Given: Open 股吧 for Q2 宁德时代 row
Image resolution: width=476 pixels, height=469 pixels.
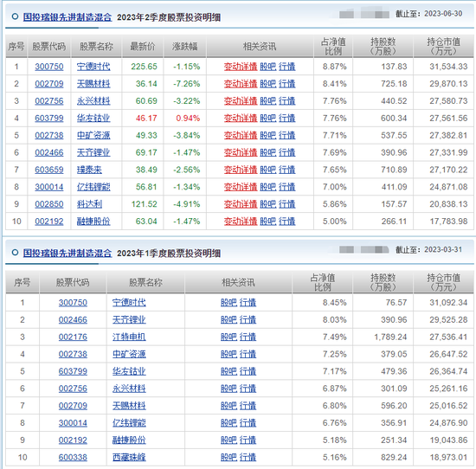Looking at the screenshot, I should [267, 67].
